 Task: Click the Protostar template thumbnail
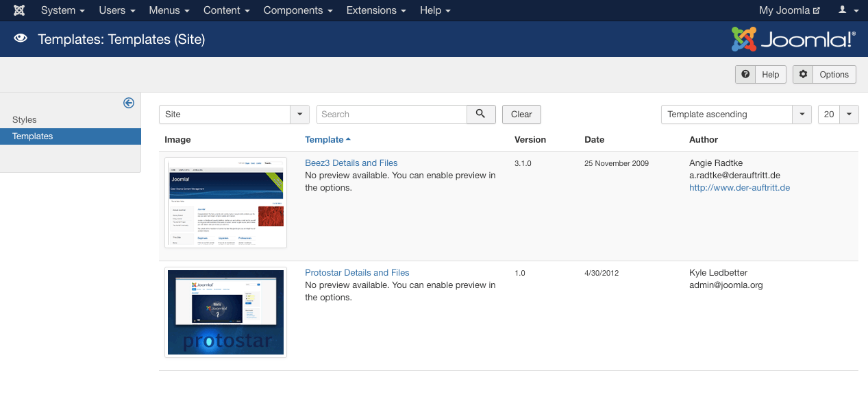pos(226,312)
